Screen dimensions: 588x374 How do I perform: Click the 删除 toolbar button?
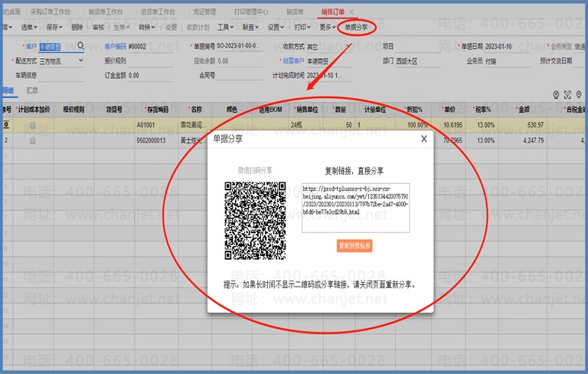click(x=77, y=27)
